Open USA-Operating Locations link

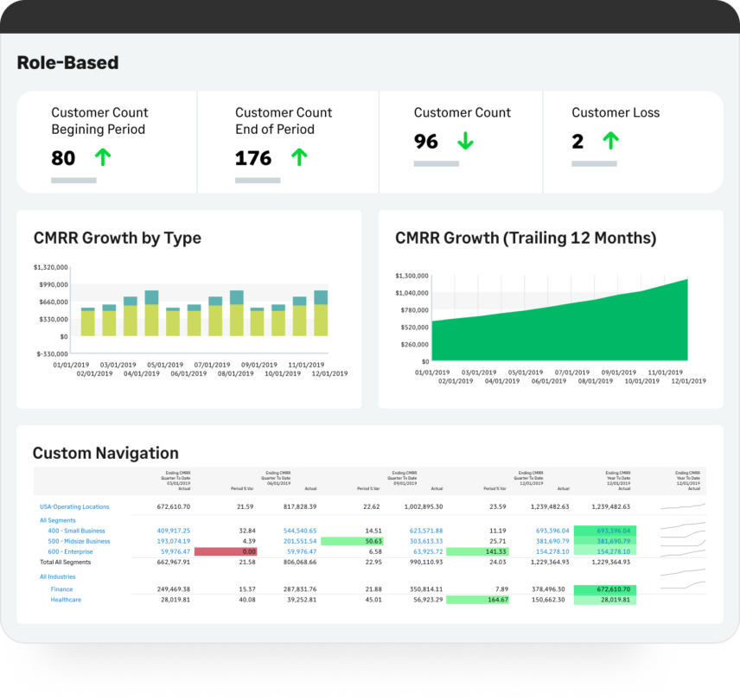(74, 506)
